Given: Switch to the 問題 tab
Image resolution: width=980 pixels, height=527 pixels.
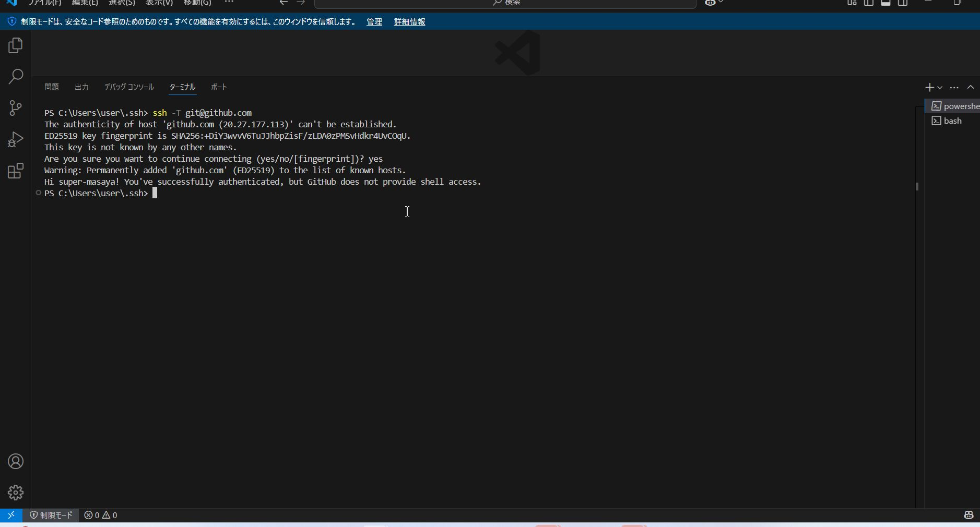Looking at the screenshot, I should (52, 87).
